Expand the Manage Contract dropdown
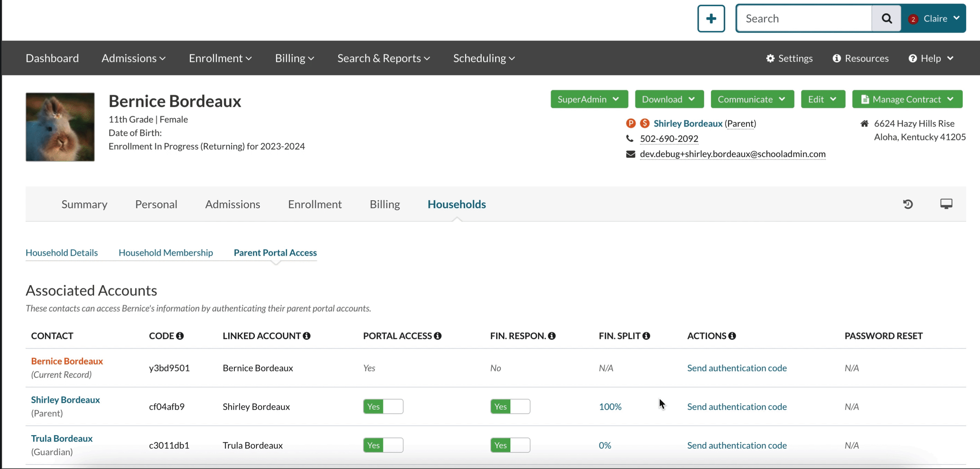Viewport: 980px width, 469px height. (x=907, y=99)
